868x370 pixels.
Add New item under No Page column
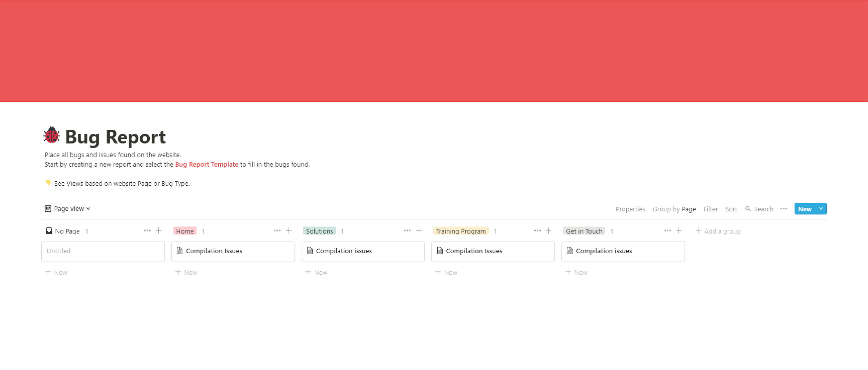tap(56, 272)
